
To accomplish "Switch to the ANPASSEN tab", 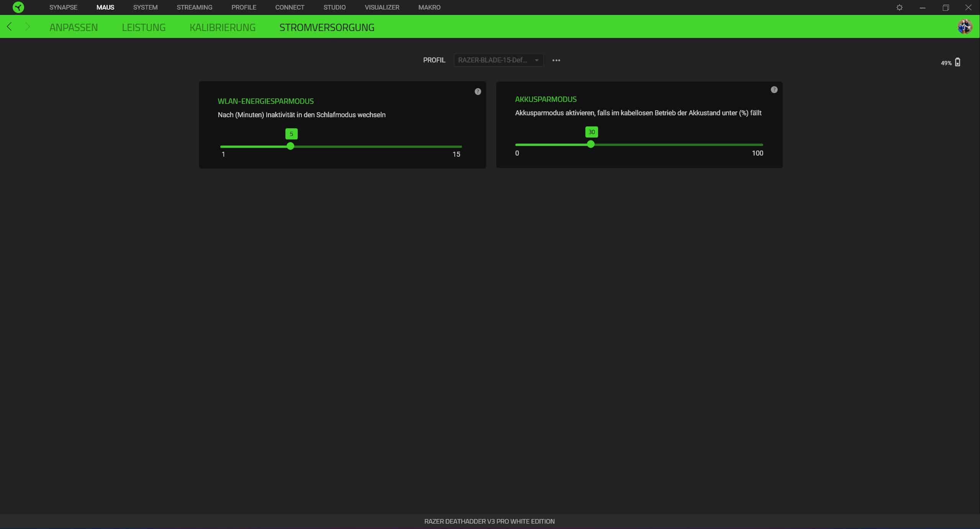I will coord(74,27).
